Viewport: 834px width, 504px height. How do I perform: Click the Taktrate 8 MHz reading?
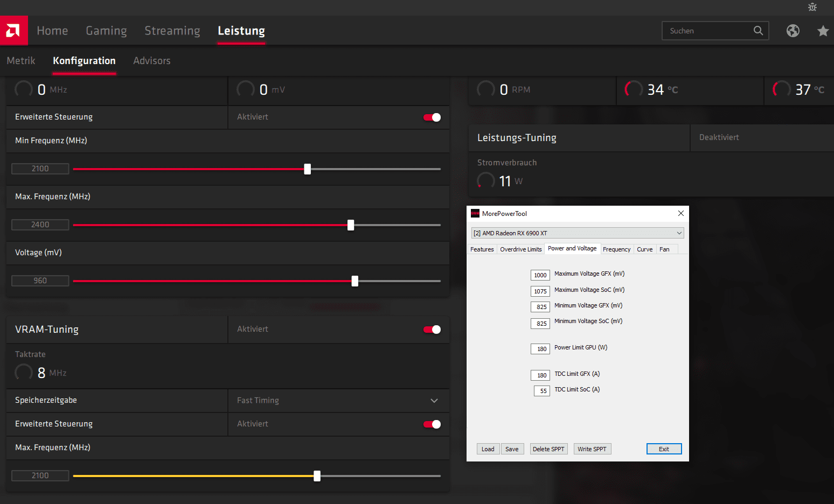point(41,373)
